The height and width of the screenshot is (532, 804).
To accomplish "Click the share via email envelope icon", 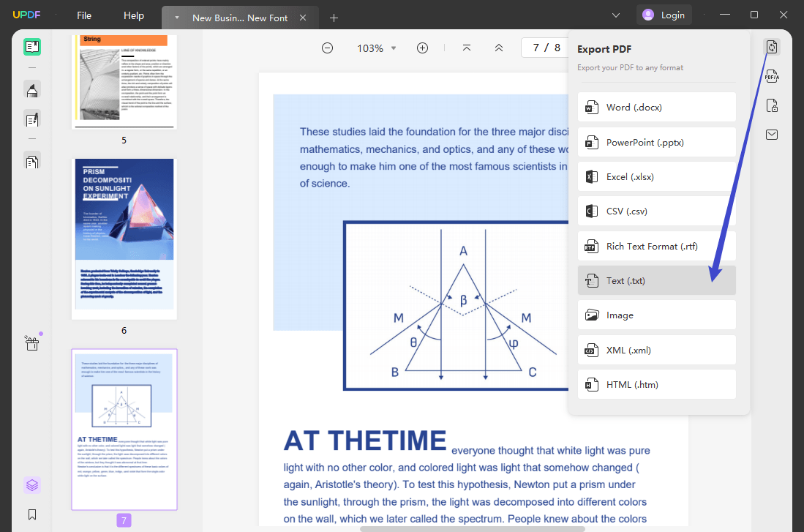I will point(772,134).
